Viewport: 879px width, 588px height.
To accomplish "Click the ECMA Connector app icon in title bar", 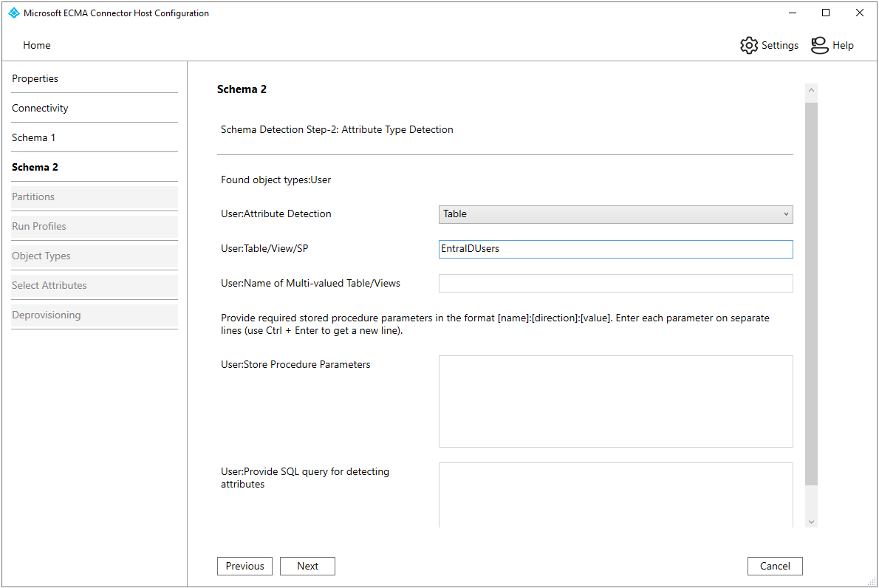I will click(x=13, y=13).
